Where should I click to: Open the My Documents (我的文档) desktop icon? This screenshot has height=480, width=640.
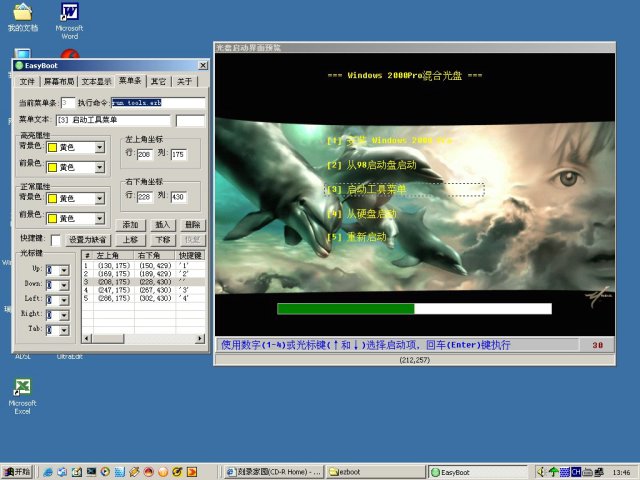[23, 17]
